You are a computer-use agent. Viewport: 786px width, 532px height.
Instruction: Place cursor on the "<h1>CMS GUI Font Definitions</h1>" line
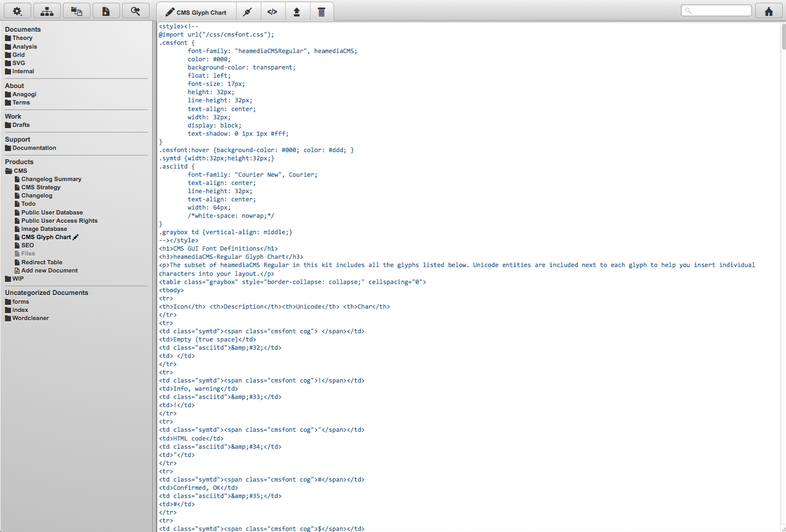[x=219, y=248]
